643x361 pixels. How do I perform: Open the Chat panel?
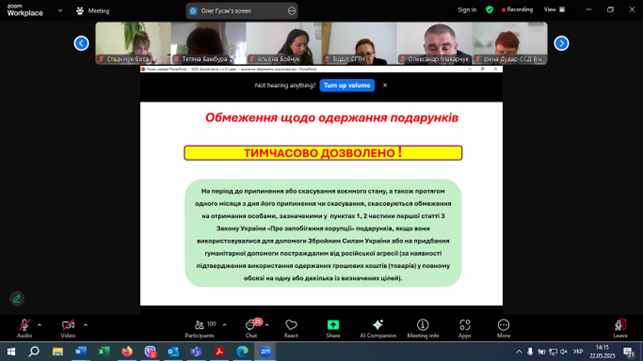pos(251,329)
